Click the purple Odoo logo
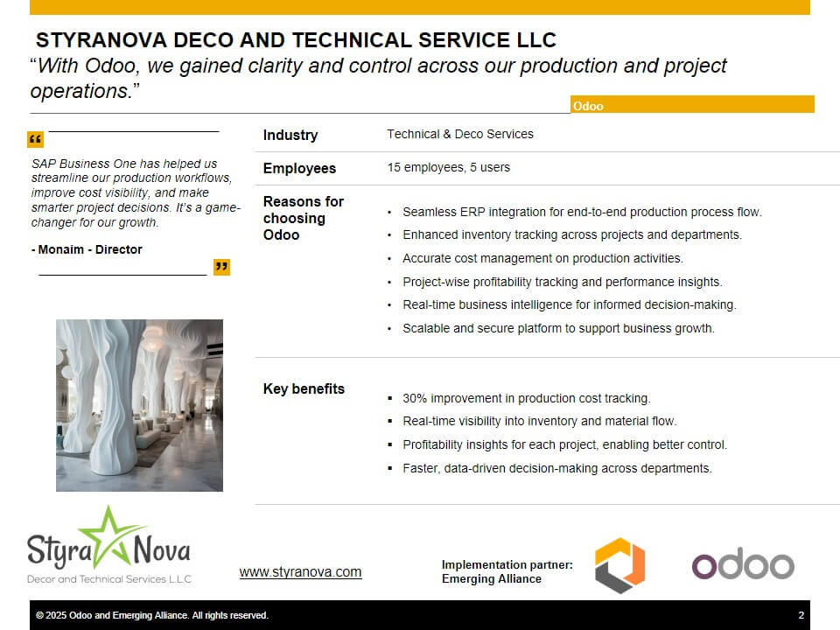 click(x=743, y=564)
